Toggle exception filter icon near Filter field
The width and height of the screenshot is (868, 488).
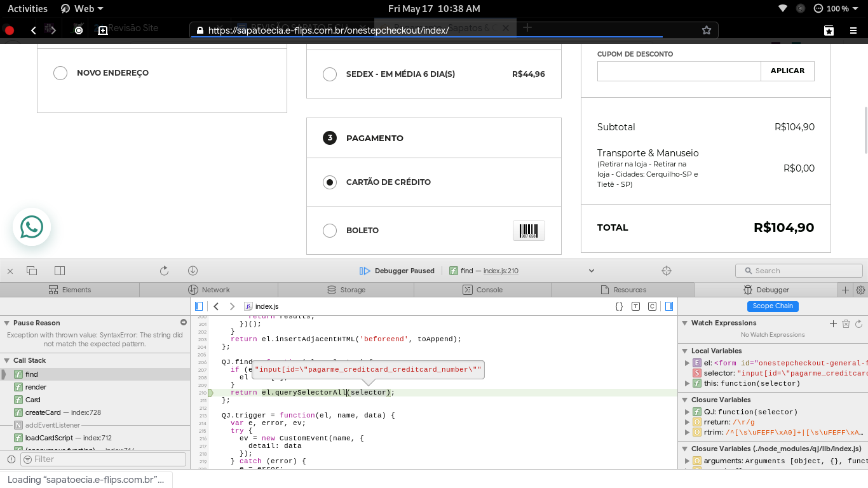pos(11,459)
